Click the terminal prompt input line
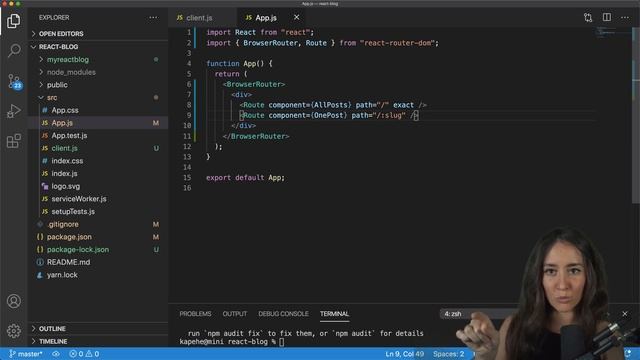 (232, 342)
